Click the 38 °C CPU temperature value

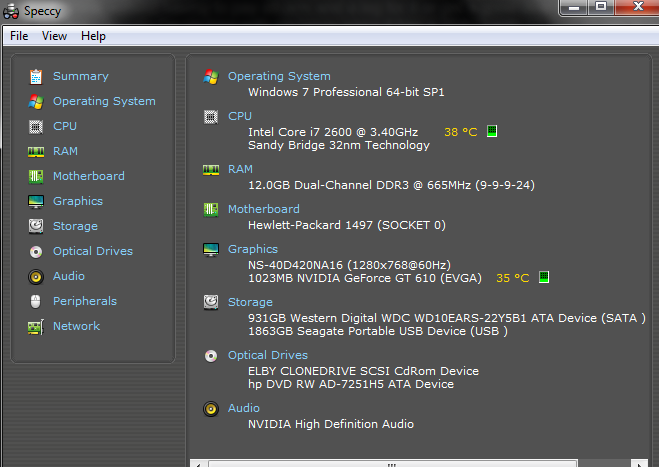[461, 132]
